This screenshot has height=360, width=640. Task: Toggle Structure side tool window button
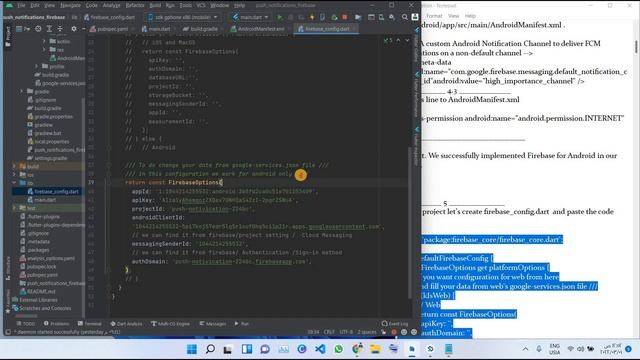click(8, 268)
